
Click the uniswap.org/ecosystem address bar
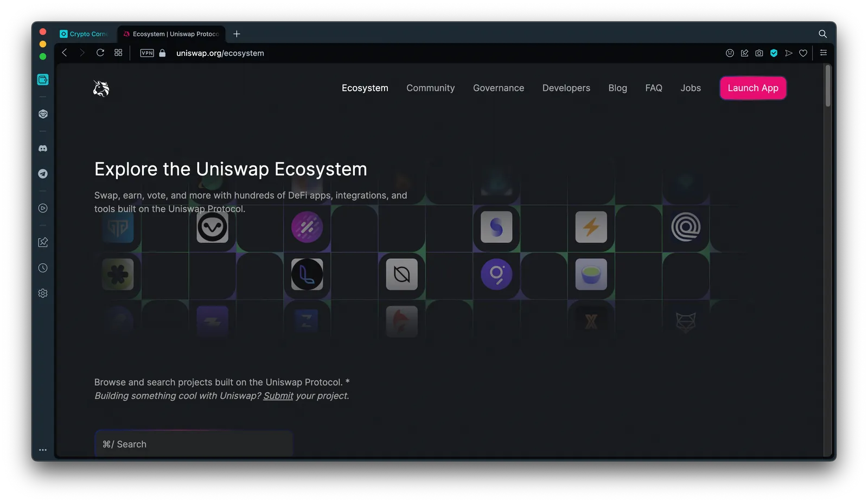point(220,53)
